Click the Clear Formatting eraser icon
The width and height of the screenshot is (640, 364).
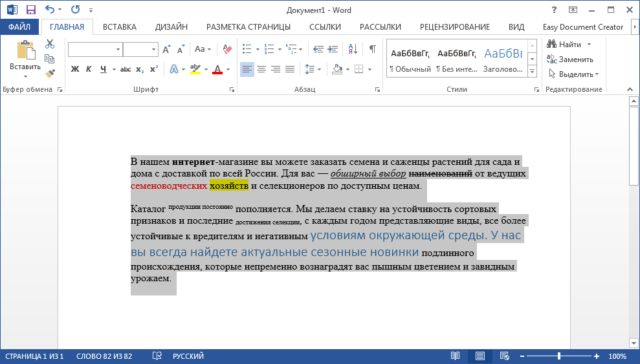click(x=226, y=49)
